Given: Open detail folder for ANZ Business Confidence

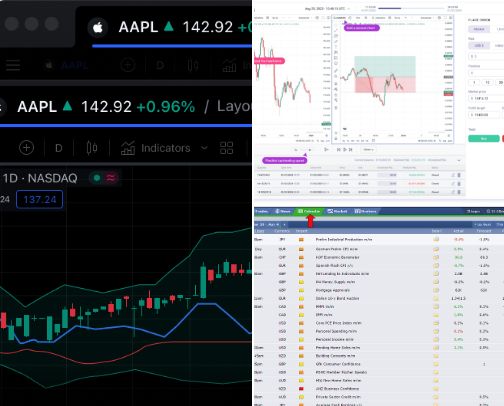Looking at the screenshot, I should click(x=436, y=389).
